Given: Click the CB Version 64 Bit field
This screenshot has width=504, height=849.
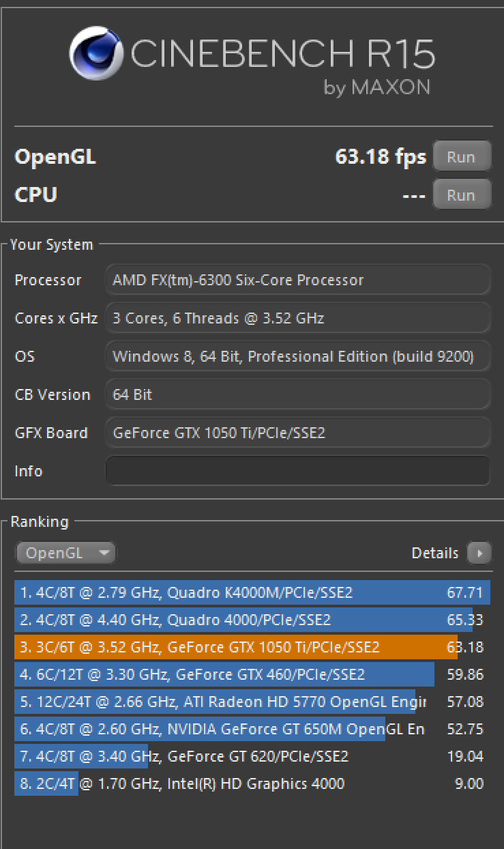Looking at the screenshot, I should [298, 394].
